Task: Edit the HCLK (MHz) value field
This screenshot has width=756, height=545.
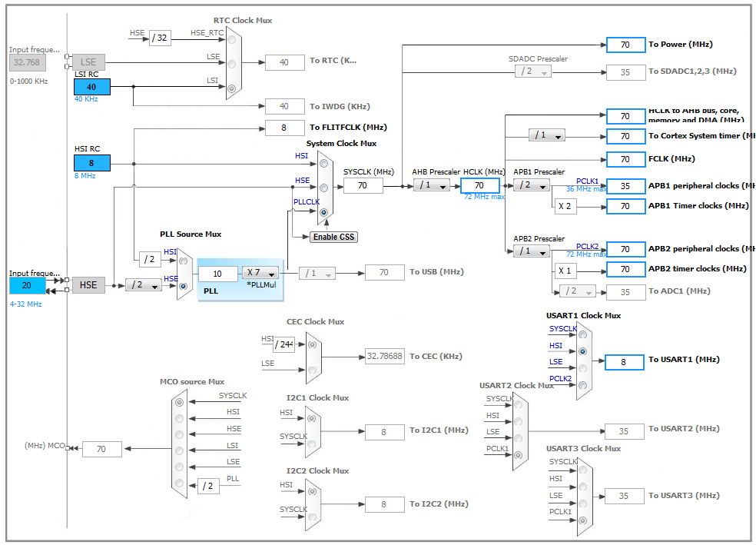Action: point(479,186)
